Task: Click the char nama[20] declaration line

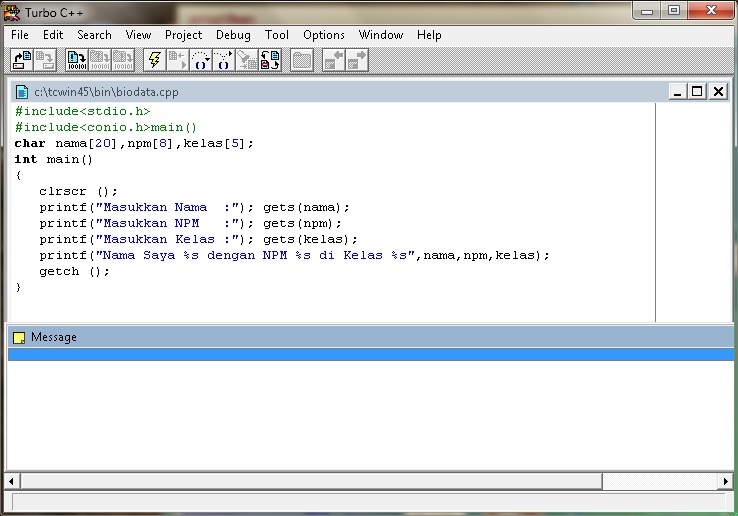Action: point(134,143)
